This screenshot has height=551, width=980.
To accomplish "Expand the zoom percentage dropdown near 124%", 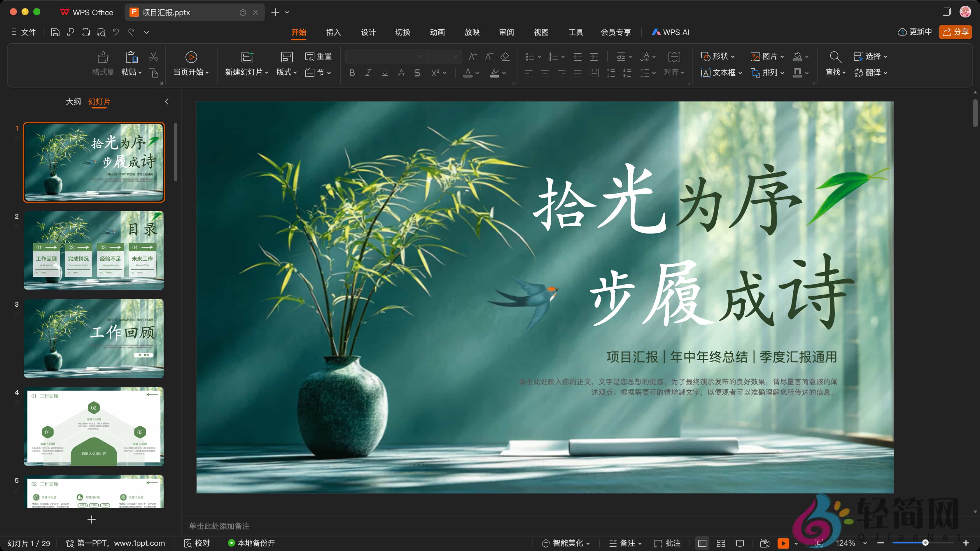I will coord(865,543).
